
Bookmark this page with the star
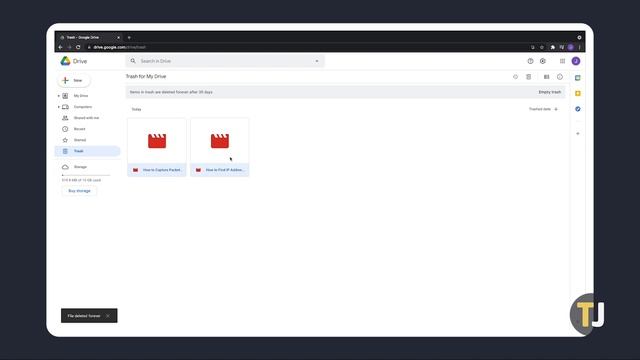tap(542, 47)
